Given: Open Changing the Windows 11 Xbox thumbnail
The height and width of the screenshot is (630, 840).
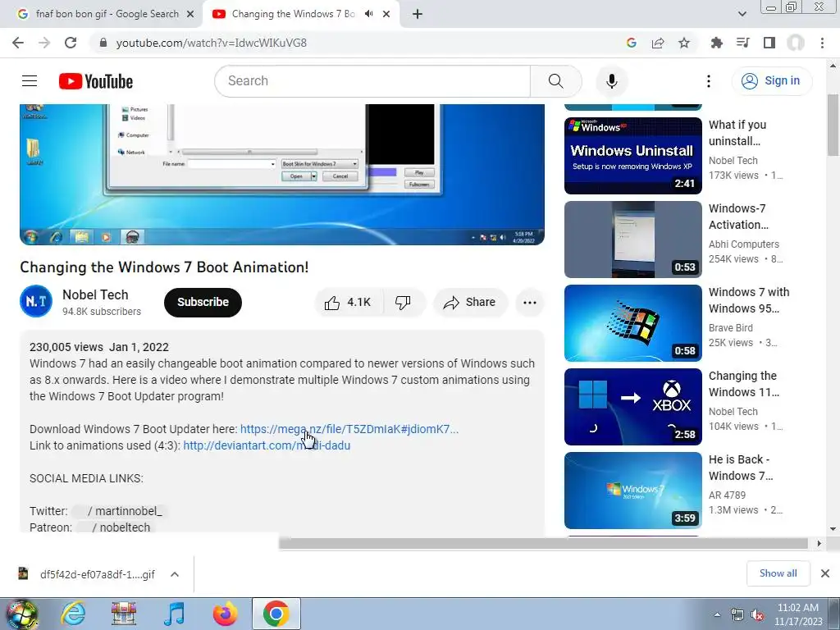Looking at the screenshot, I should pyautogui.click(x=632, y=407).
